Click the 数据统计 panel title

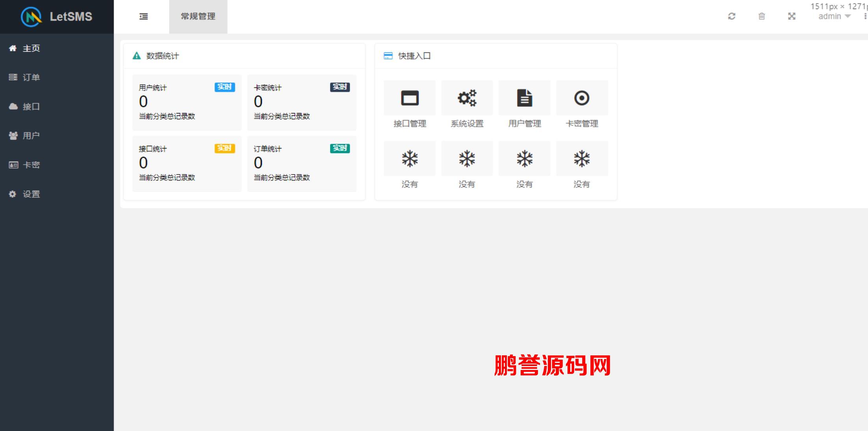[x=163, y=56]
